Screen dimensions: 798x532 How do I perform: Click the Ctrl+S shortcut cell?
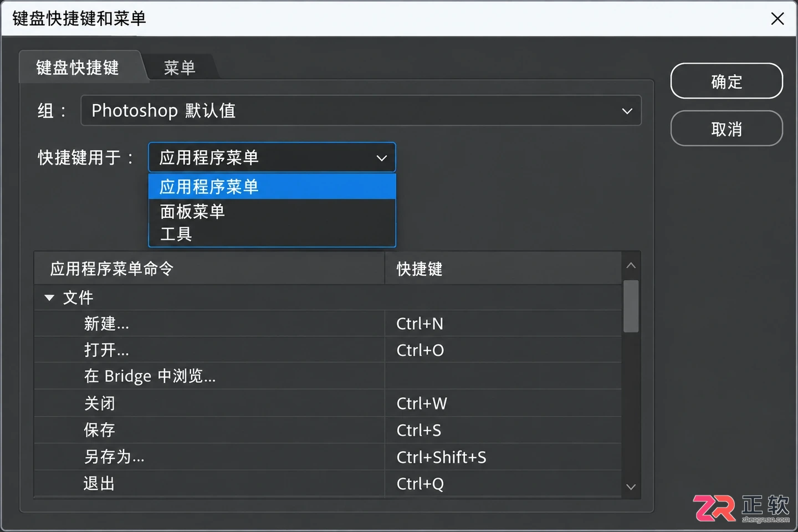pos(503,430)
